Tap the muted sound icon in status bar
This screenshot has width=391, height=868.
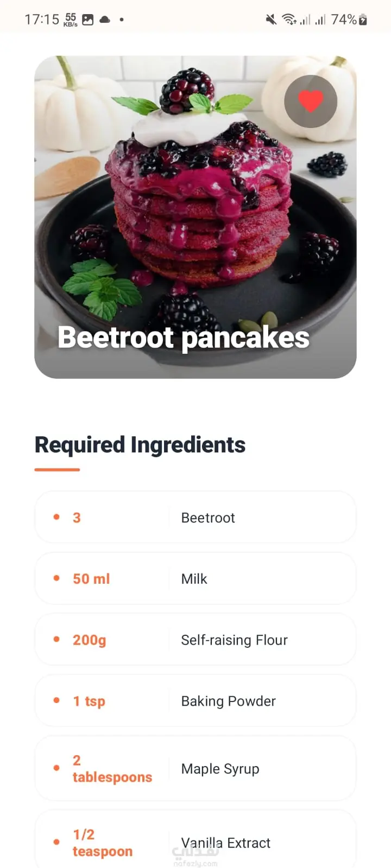pyautogui.click(x=270, y=20)
